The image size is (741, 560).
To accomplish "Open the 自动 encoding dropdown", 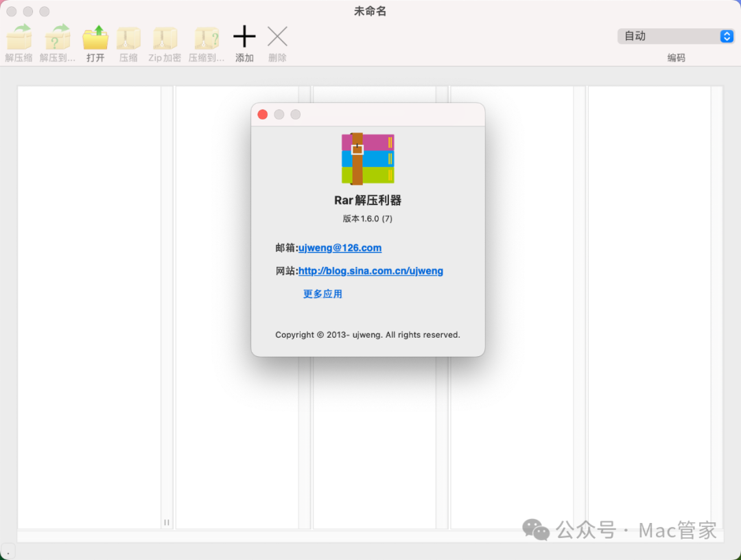I will pos(676,36).
